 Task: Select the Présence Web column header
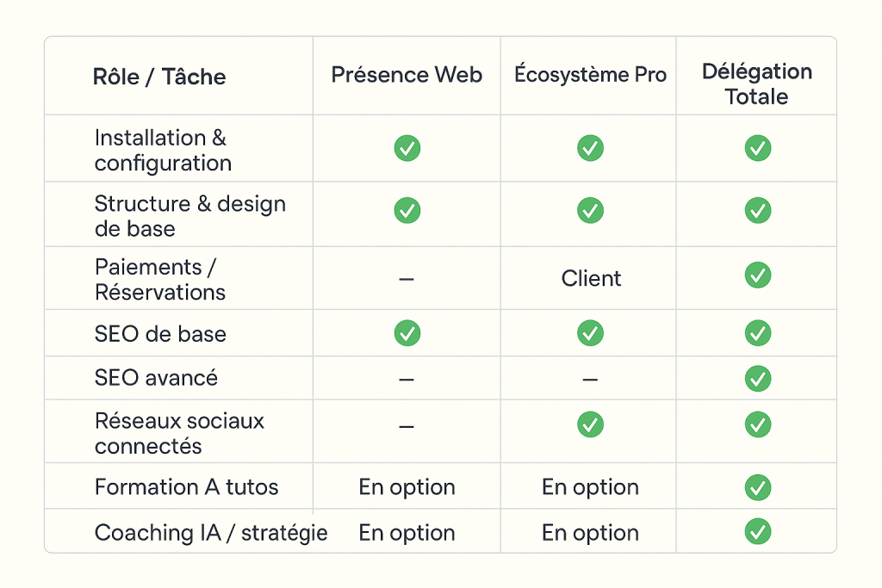pyautogui.click(x=407, y=75)
